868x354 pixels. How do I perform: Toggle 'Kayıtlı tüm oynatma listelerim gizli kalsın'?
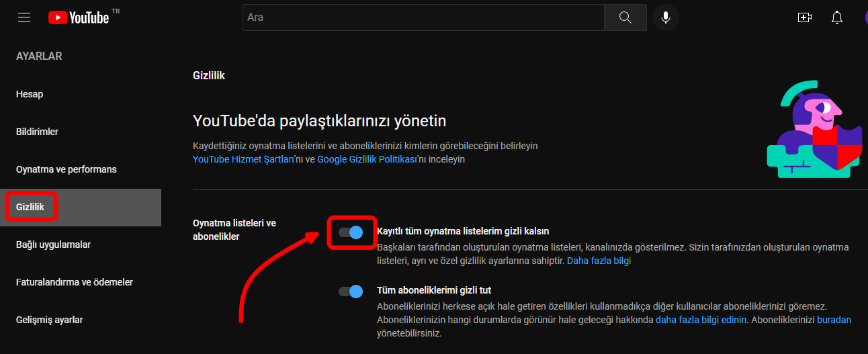(x=351, y=232)
